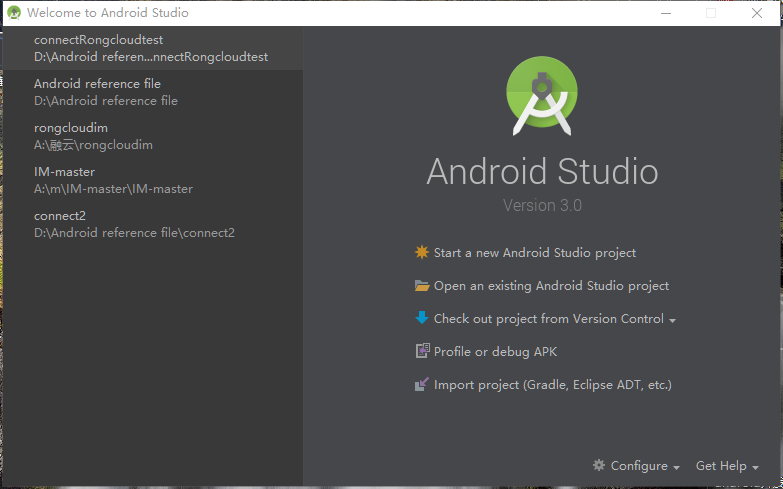Viewport: 783px width, 489px height.
Task: Open recent project Android reference file
Action: coord(153,92)
